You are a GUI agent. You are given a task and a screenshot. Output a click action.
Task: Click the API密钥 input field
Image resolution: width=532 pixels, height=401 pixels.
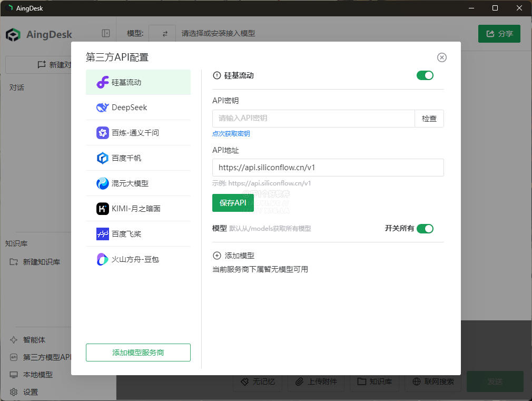pos(313,119)
